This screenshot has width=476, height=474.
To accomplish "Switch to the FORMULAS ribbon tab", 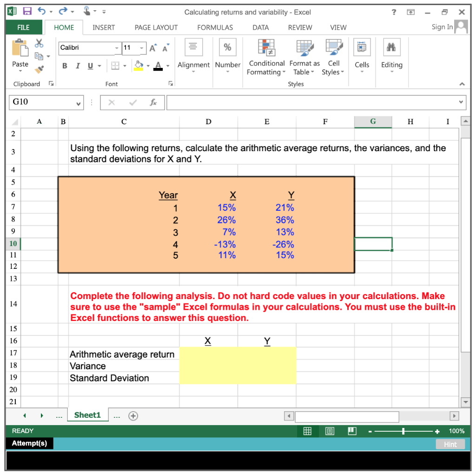I will pyautogui.click(x=215, y=27).
